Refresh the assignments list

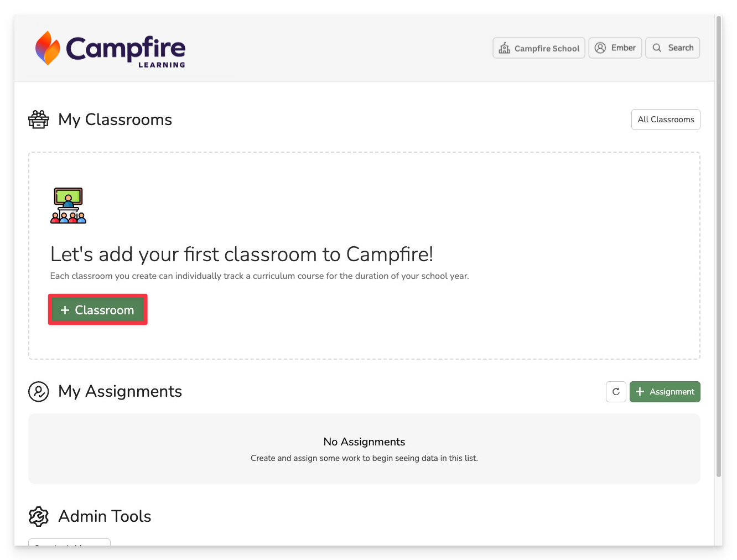(x=616, y=392)
